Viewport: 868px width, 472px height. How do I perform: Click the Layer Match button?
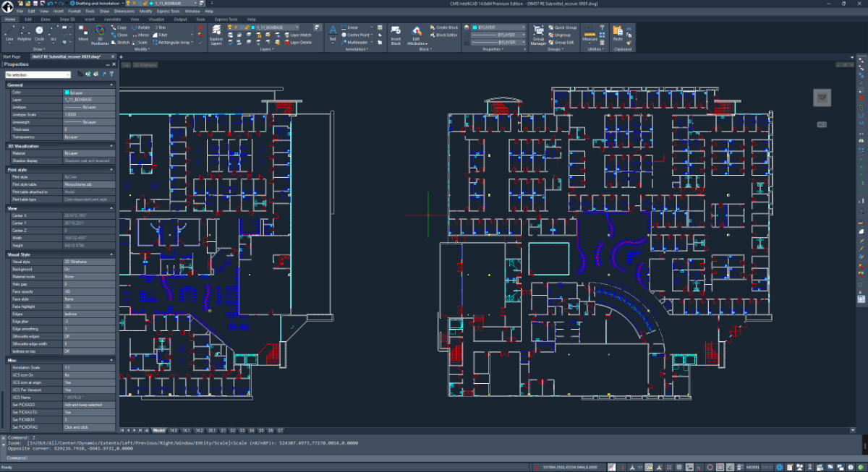(x=300, y=35)
